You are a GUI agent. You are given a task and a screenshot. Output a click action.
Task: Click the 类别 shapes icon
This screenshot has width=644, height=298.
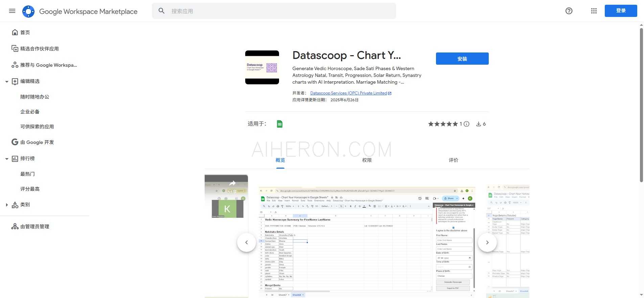[x=15, y=205]
